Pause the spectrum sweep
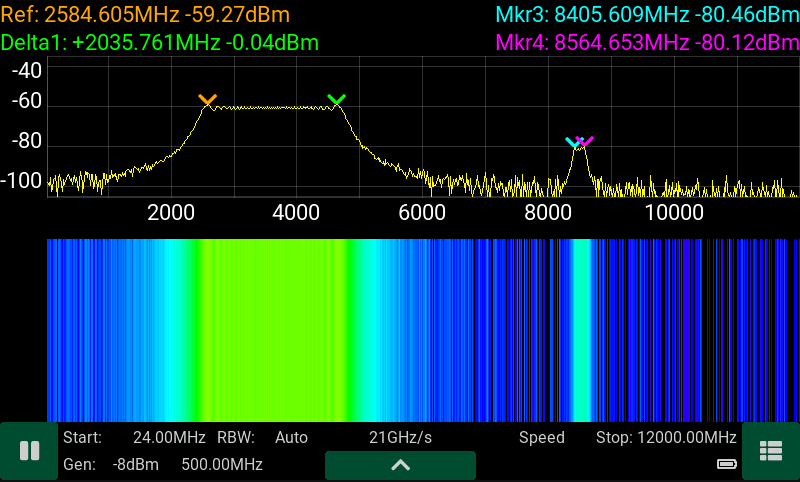The height and width of the screenshot is (482, 800). (29, 451)
